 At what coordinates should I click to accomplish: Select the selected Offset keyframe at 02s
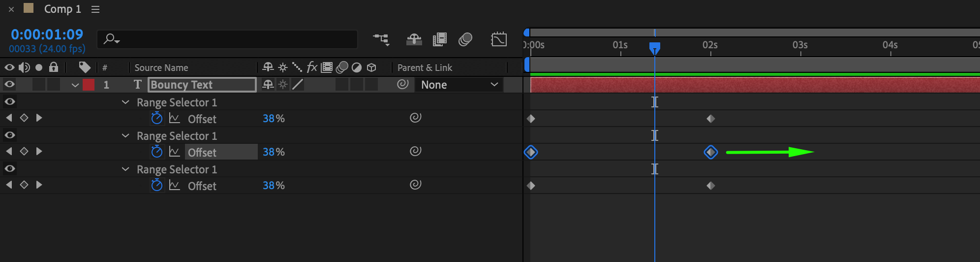[710, 152]
